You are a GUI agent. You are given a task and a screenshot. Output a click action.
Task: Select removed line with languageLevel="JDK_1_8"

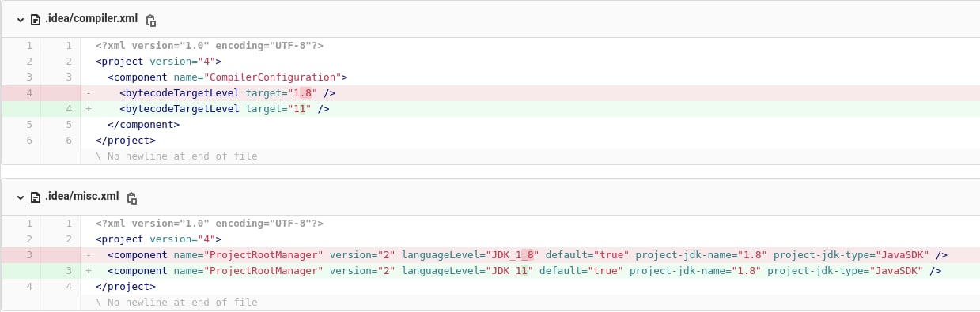tap(530, 255)
